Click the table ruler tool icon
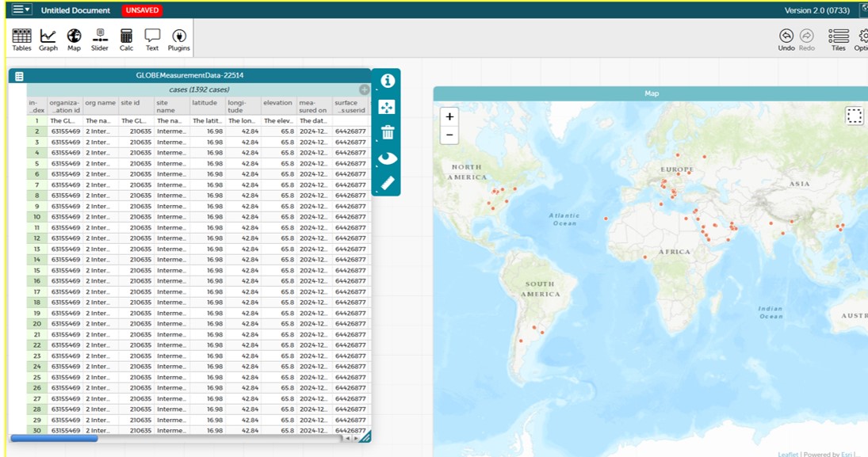Image resolution: width=868 pixels, height=457 pixels. coord(388,183)
